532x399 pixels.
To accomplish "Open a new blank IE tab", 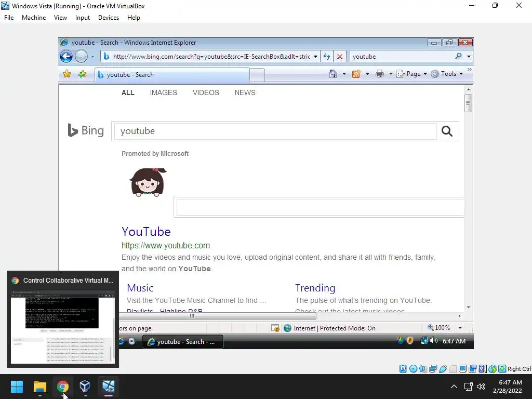I will (x=257, y=75).
